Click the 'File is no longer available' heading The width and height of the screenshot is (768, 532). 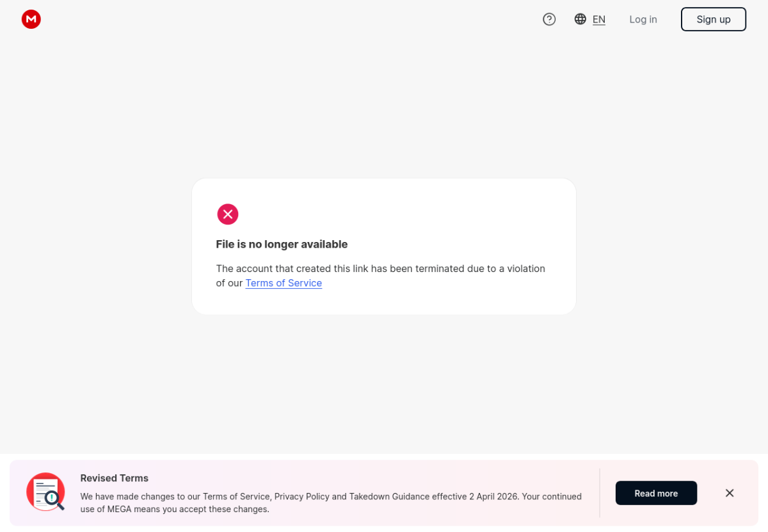click(282, 244)
